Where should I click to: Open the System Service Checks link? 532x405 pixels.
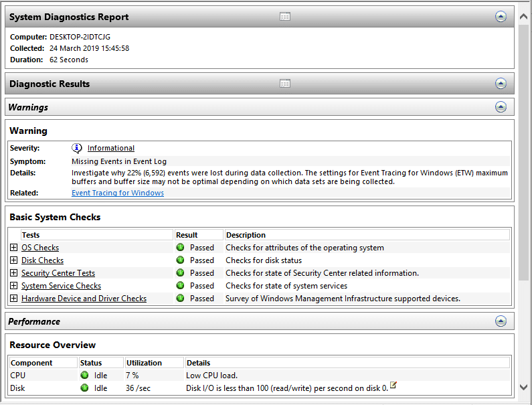61,286
